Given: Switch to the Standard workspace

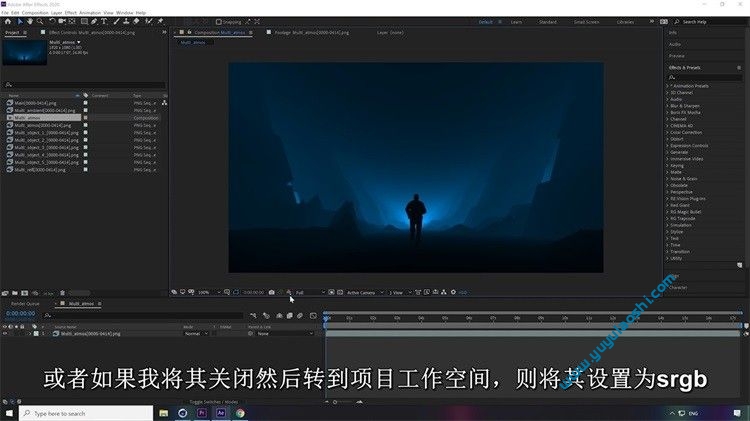Looking at the screenshot, I should pyautogui.click(x=548, y=22).
